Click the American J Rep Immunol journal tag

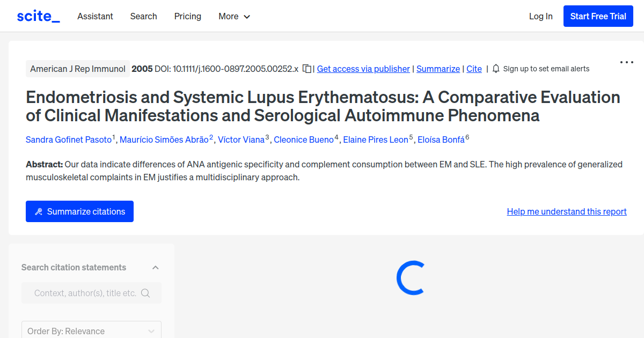pyautogui.click(x=78, y=69)
